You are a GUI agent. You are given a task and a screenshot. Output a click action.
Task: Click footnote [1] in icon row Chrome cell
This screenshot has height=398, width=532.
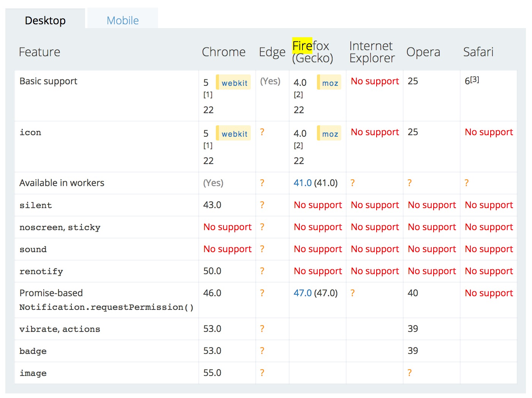[208, 145]
